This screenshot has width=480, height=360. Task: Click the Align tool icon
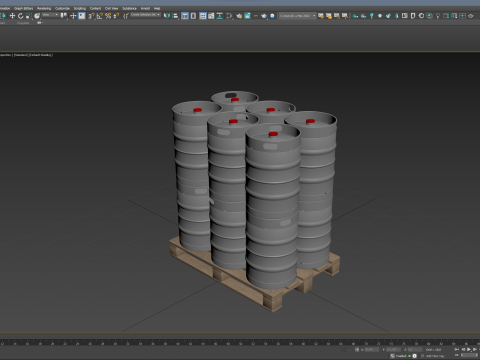[175, 16]
